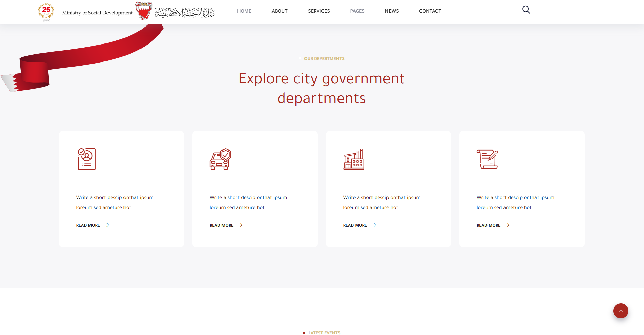The image size is (644, 335).
Task: Click the OUR DEPERTMENTS label
Action: click(324, 59)
